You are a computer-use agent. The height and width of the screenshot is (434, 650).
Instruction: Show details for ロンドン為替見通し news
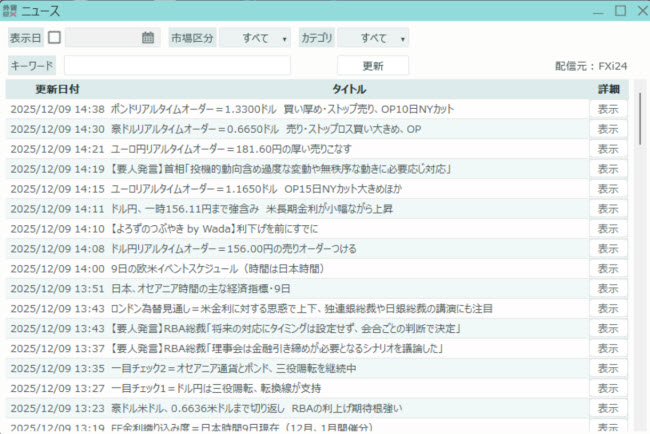(608, 309)
